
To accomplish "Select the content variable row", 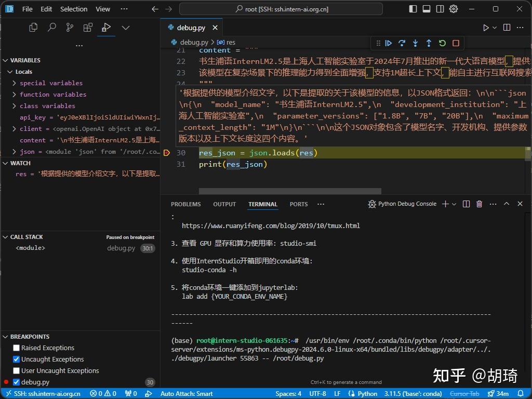I will [x=81, y=140].
